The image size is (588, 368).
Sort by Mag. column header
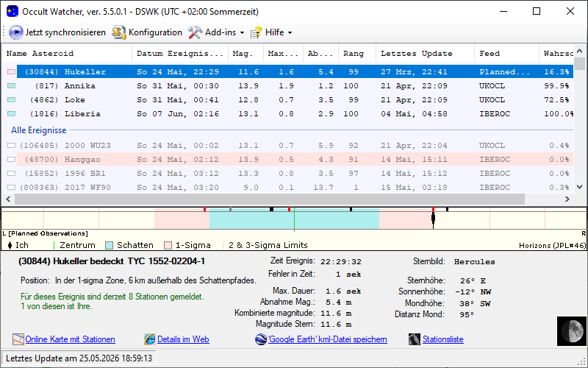click(245, 54)
